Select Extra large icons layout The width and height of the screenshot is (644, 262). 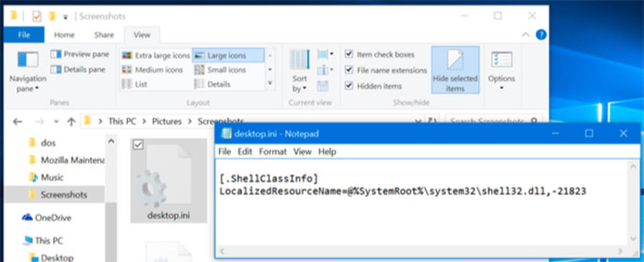156,56
